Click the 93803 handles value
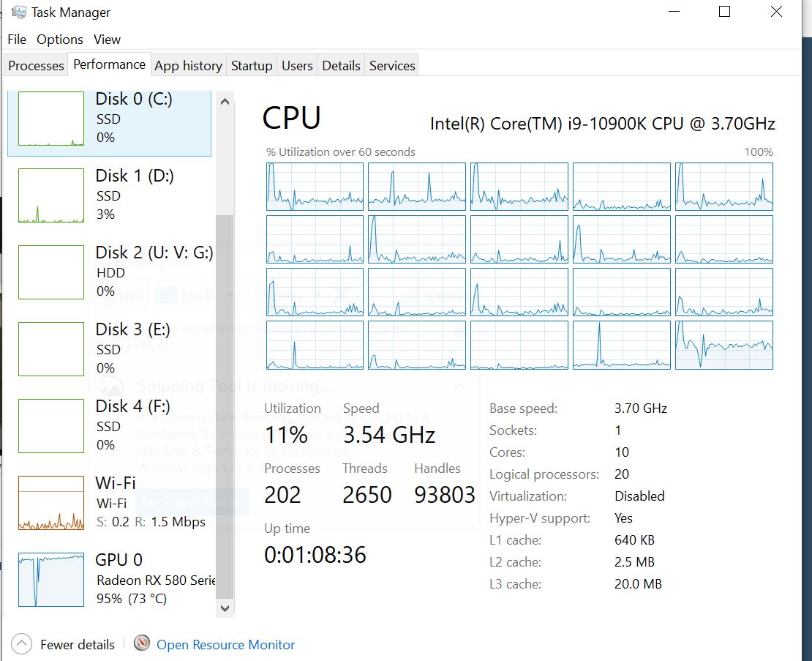The height and width of the screenshot is (661, 812). coord(445,496)
